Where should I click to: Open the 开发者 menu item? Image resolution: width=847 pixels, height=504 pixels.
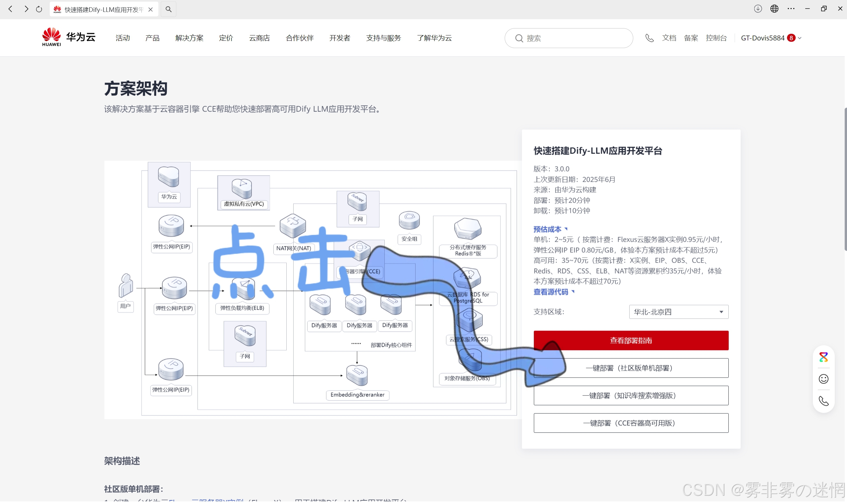pos(340,38)
